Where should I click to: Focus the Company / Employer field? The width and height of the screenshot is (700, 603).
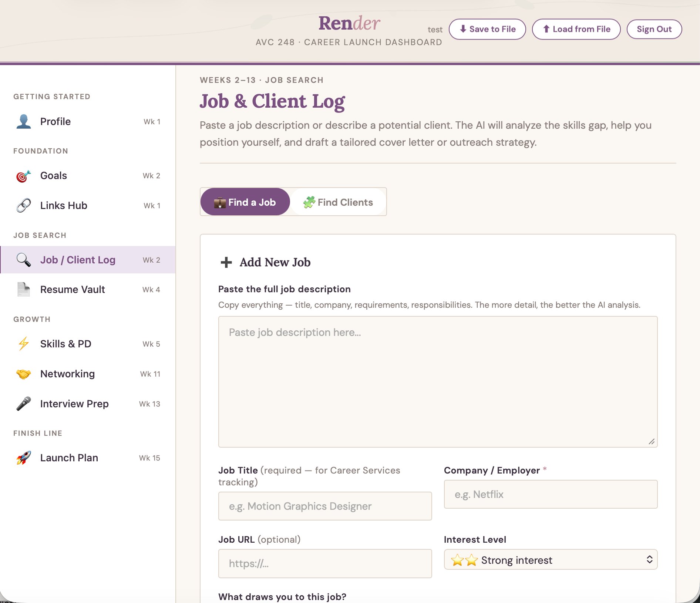point(551,494)
